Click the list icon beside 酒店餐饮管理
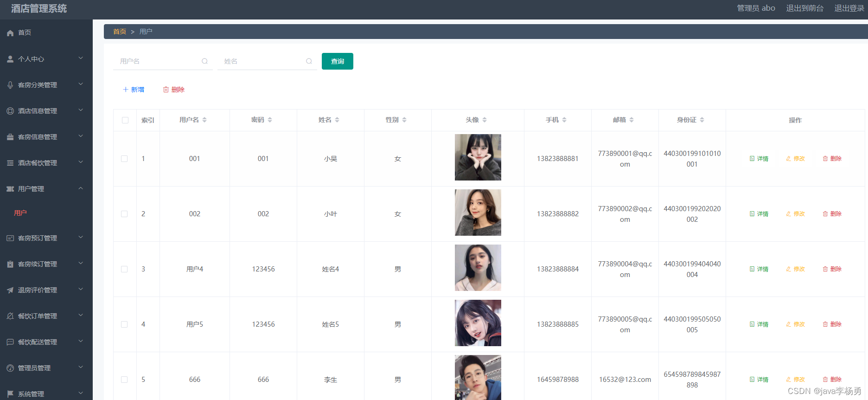 point(10,163)
